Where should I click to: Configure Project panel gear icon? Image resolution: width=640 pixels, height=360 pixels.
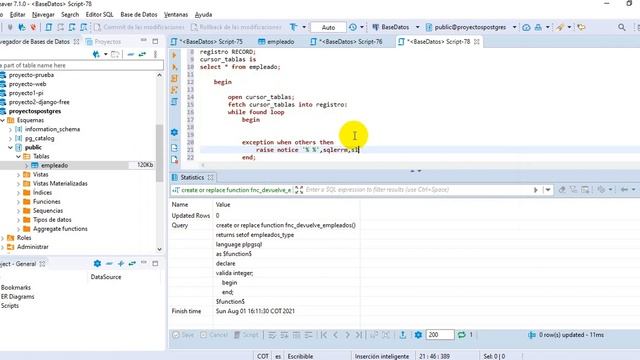[97, 264]
